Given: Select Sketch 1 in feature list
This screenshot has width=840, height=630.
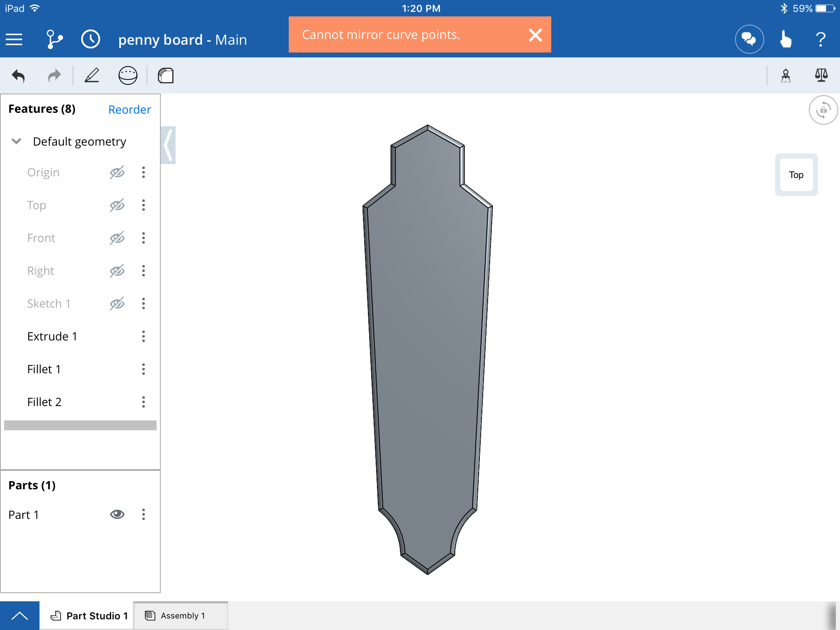Looking at the screenshot, I should click(x=49, y=304).
